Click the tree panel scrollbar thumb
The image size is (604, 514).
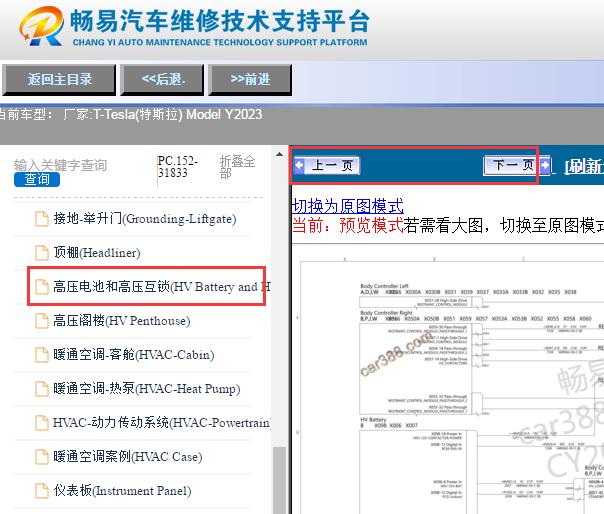pyautogui.click(x=279, y=480)
